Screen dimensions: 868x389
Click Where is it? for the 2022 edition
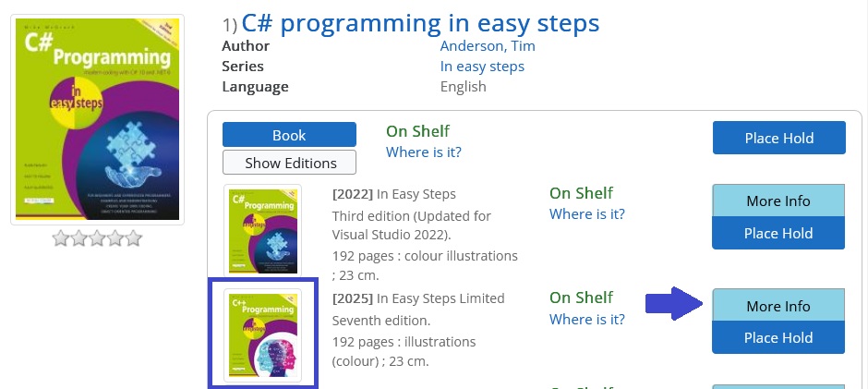587,213
